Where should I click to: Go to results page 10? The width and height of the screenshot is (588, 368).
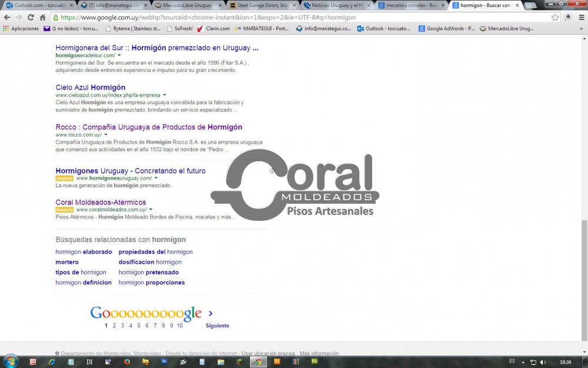click(x=179, y=326)
